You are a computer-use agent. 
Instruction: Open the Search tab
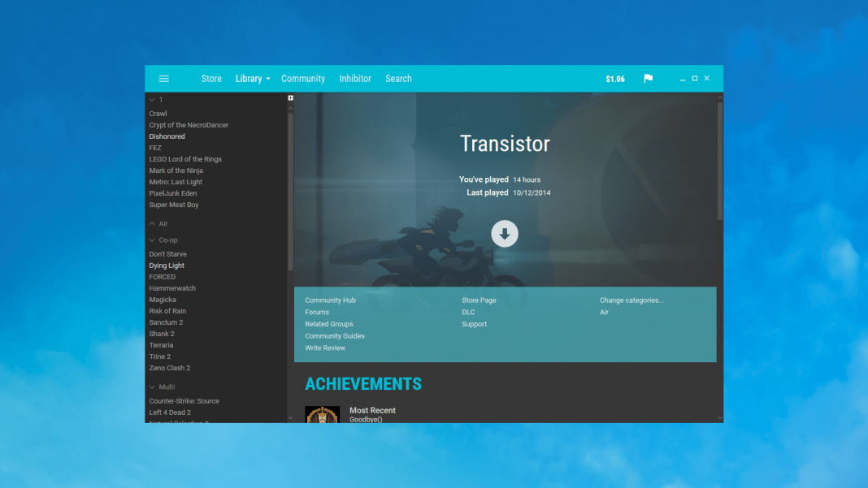(x=398, y=79)
